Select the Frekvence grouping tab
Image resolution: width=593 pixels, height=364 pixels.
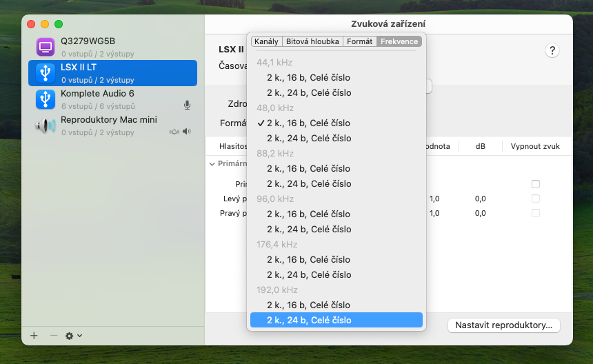[x=399, y=41]
